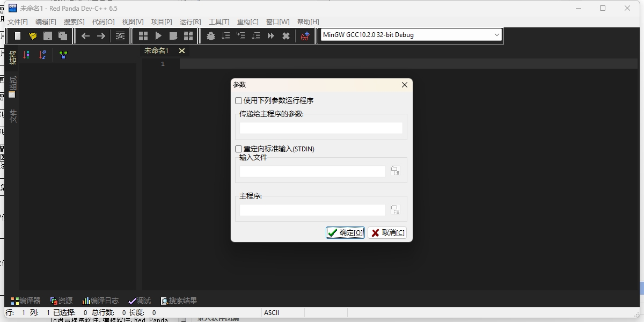Create a new file with toolbar icon
Viewport: 644px width, 322px height.
(x=18, y=36)
